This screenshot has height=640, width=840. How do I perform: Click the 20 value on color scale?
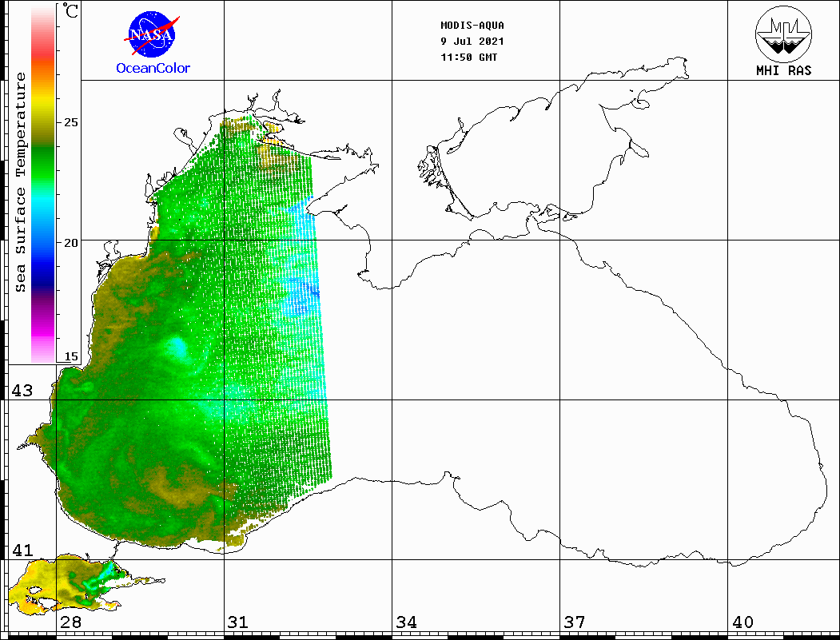click(x=70, y=243)
